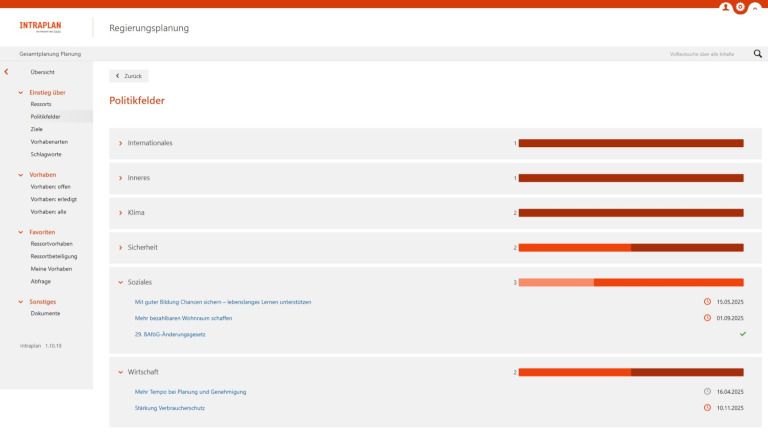Viewport: 768px width, 439px height.
Task: Open Vorhaben: offen in sidebar
Action: tap(51, 186)
